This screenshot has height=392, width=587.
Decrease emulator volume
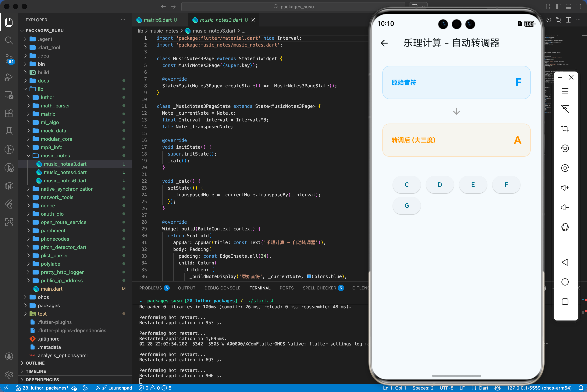coord(565,207)
